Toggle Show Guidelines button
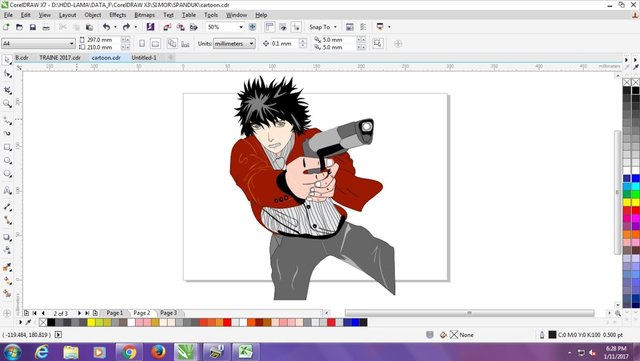This screenshot has height=361, width=640. coord(296,27)
